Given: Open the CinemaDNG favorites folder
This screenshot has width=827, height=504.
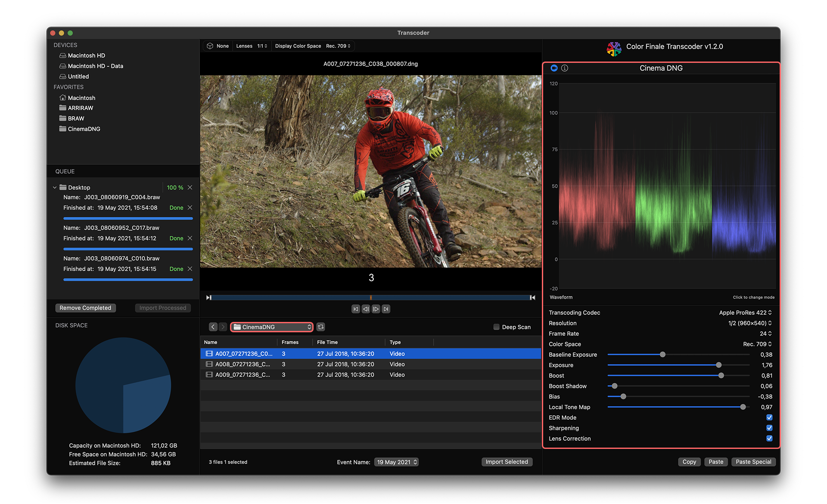Looking at the screenshot, I should [x=80, y=129].
